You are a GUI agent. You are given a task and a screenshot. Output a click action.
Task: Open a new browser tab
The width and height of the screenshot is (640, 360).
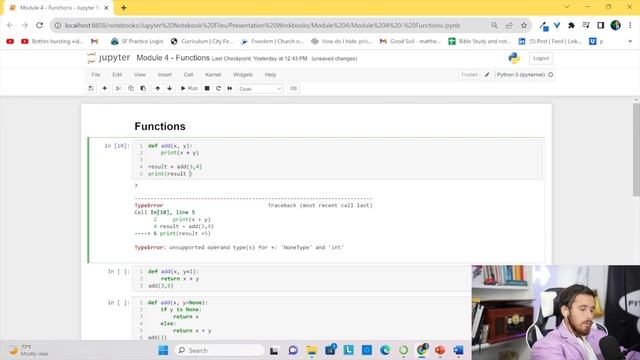click(x=124, y=8)
